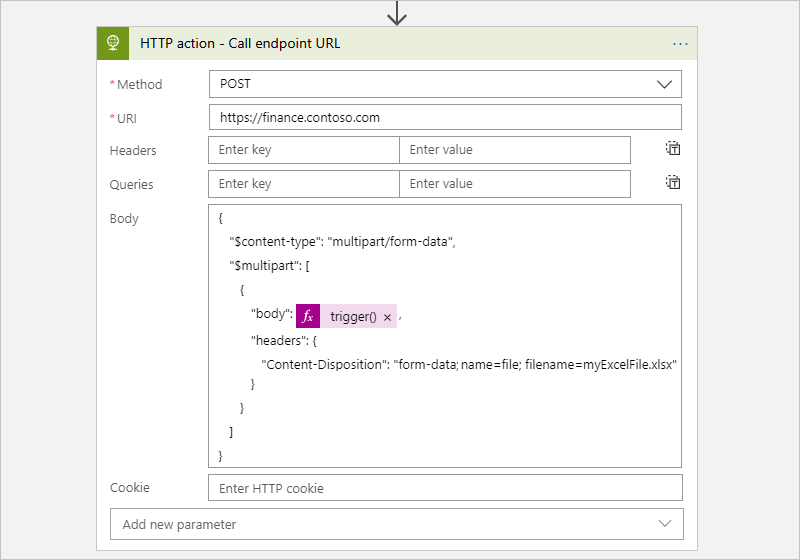Remove the trigger() expression token
The height and width of the screenshot is (560, 800).
(387, 317)
